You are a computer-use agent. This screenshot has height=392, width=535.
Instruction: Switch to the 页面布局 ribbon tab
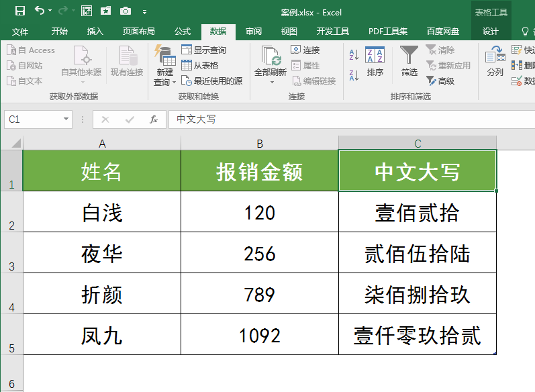click(x=138, y=32)
